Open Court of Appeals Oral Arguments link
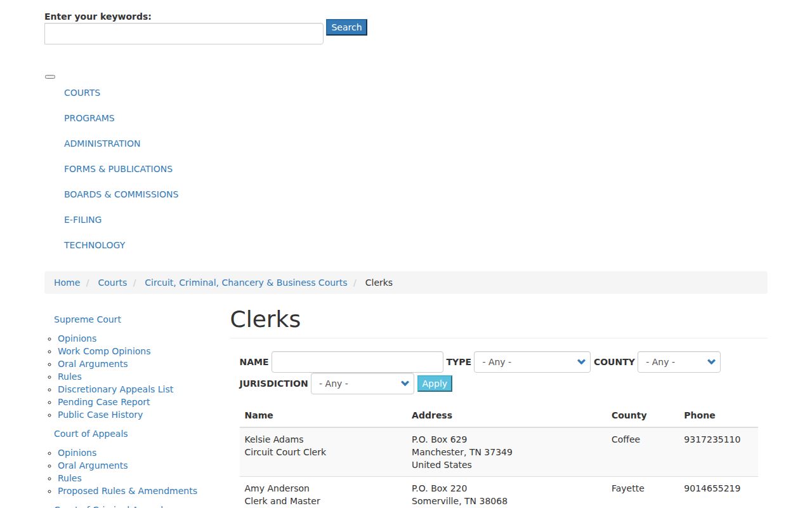Image resolution: width=812 pixels, height=508 pixels. pyautogui.click(x=93, y=465)
